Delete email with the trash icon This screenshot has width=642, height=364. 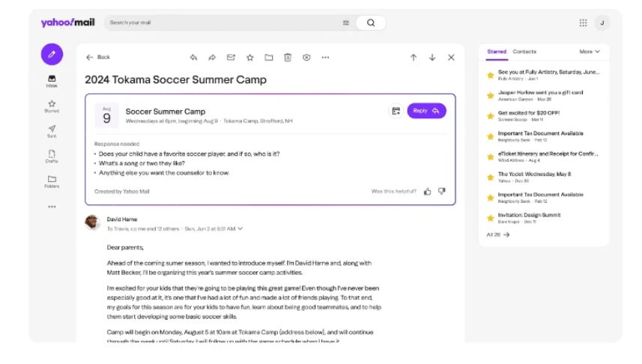pos(288,58)
